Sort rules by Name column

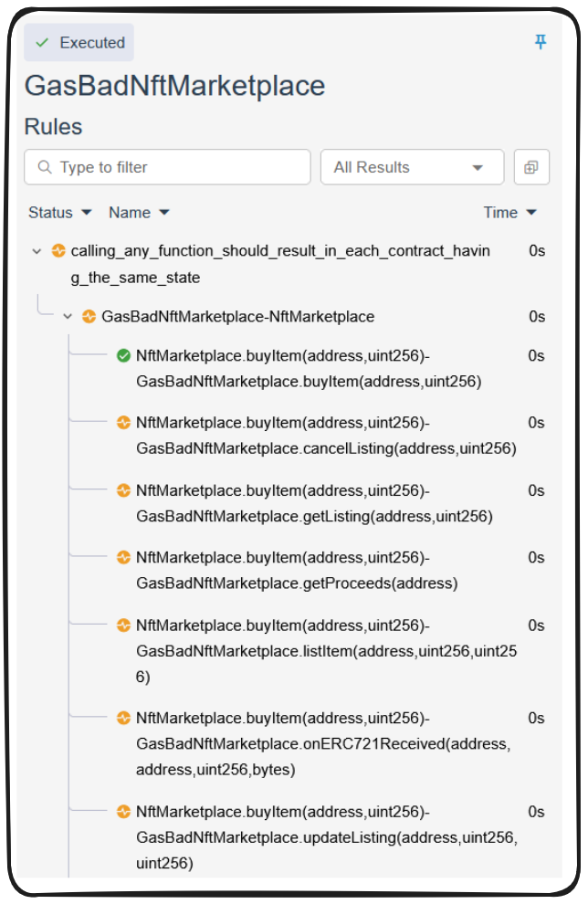[x=139, y=213]
